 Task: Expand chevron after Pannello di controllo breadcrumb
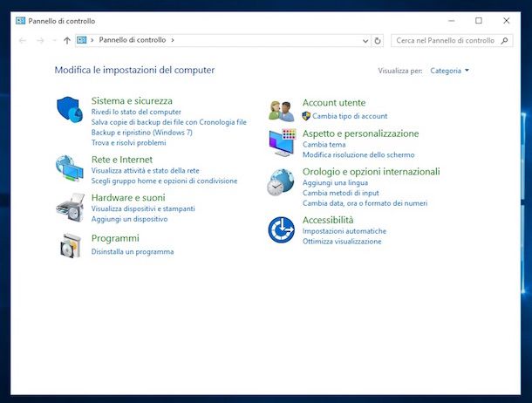(x=173, y=40)
